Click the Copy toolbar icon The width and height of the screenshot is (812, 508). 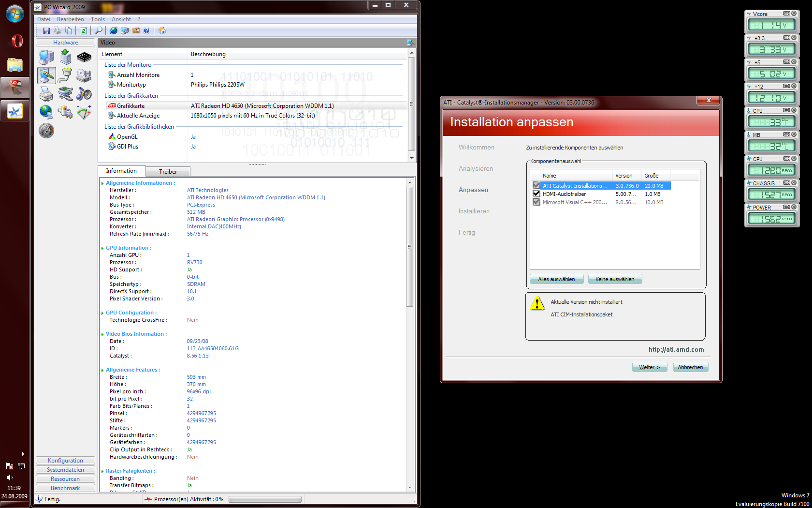[x=69, y=30]
